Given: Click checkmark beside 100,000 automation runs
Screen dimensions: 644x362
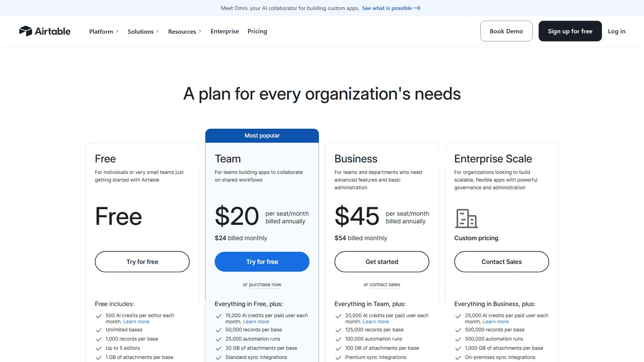Looking at the screenshot, I should click(x=338, y=339).
